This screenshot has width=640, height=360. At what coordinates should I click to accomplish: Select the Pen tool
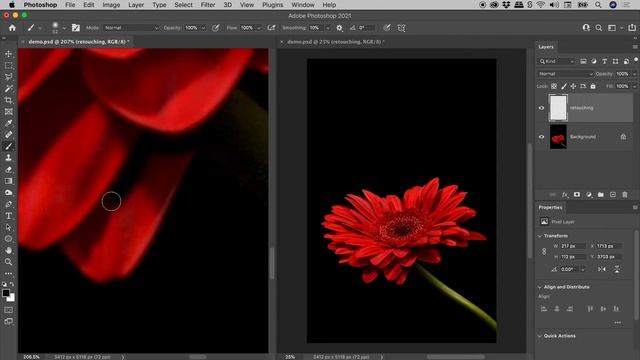tap(8, 204)
